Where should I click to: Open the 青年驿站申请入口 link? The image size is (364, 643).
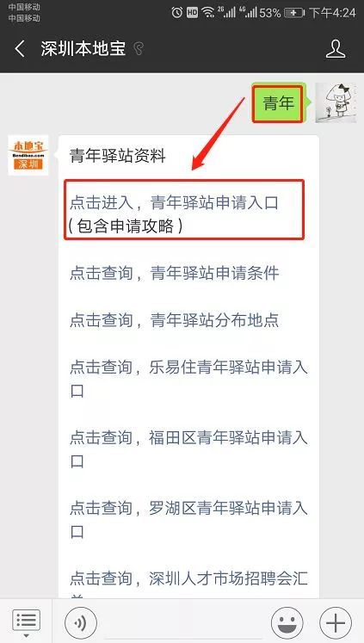pyautogui.click(x=175, y=214)
